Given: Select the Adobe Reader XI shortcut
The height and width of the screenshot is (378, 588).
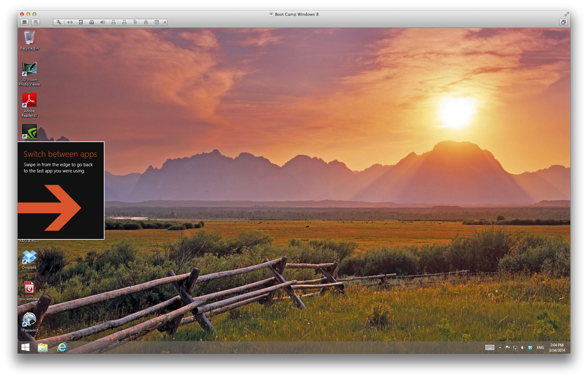Looking at the screenshot, I should (29, 105).
